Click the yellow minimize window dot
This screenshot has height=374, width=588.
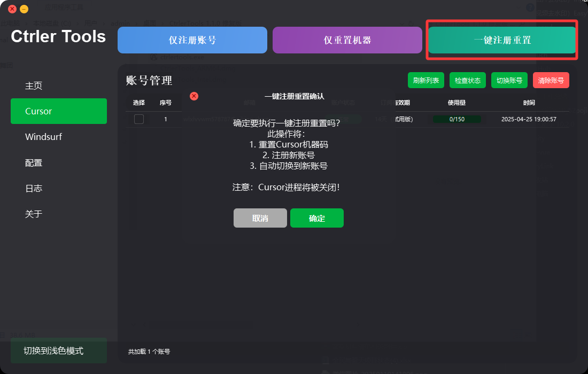pos(24,9)
